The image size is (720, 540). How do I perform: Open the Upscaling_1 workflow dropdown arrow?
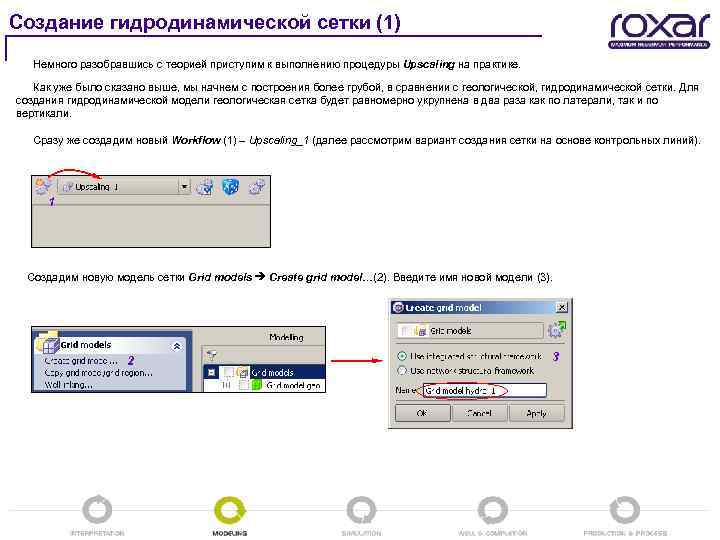coord(184,186)
